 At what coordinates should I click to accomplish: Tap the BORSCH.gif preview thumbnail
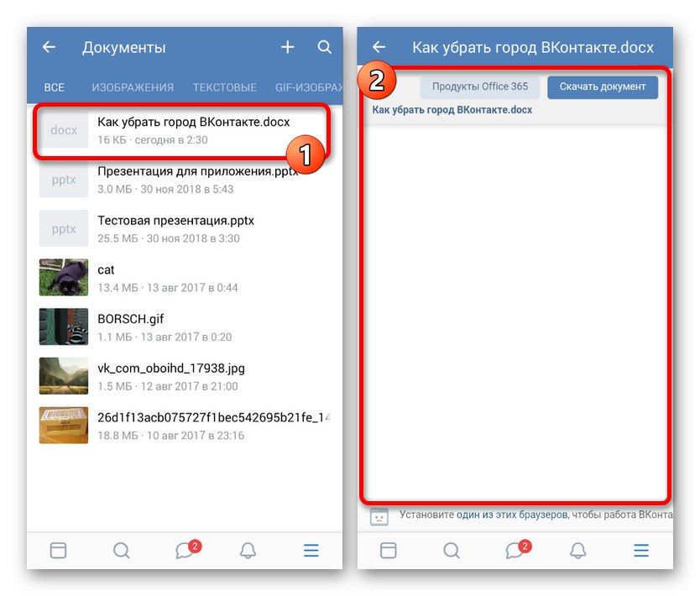coord(63,327)
